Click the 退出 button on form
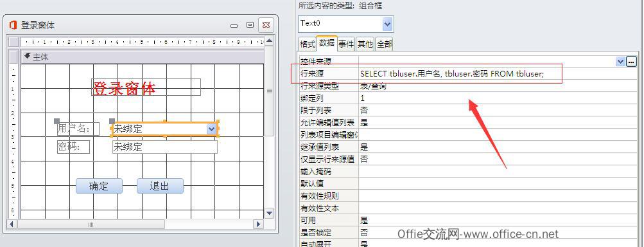644x247 pixels. click(x=160, y=186)
